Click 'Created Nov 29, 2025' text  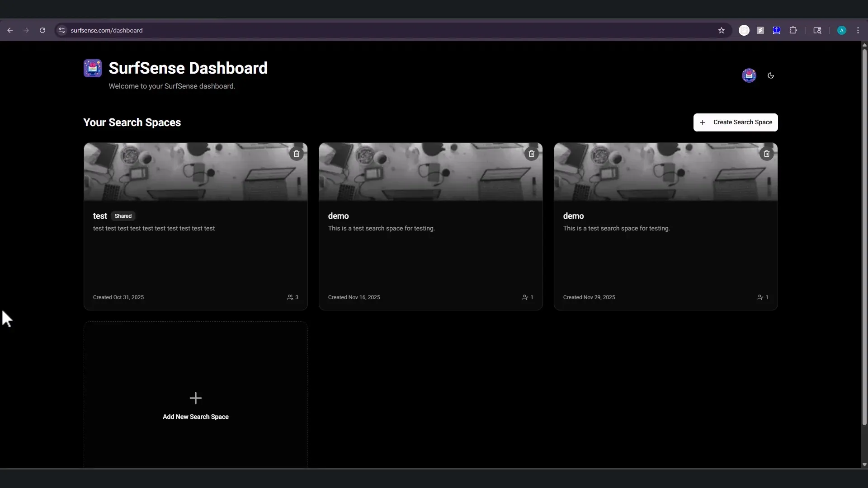point(589,297)
